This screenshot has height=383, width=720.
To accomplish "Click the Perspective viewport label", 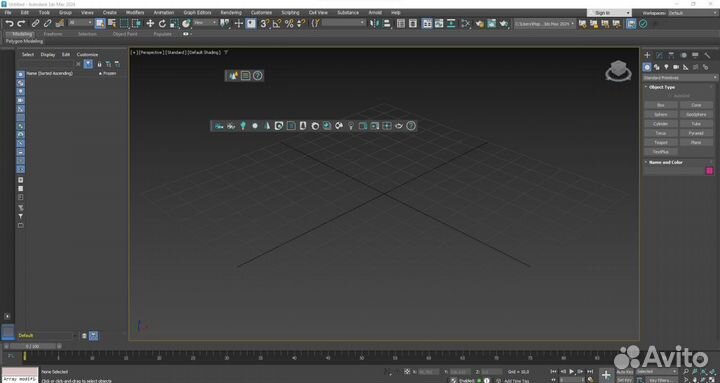I will click(x=152, y=52).
